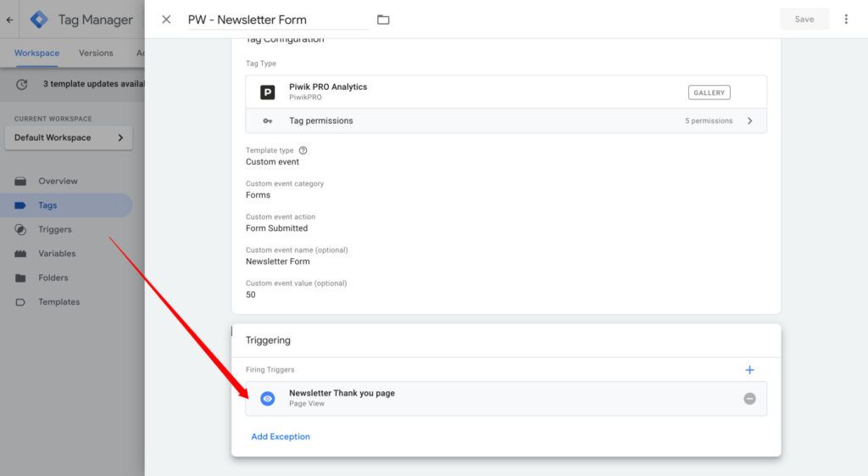This screenshot has height=476, width=868.
Task: Open the three-dot more options menu
Action: (x=846, y=20)
